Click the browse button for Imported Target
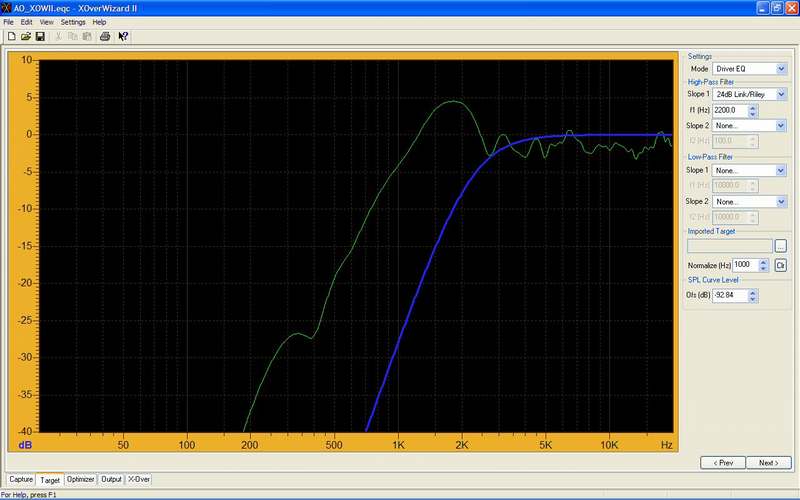Image resolution: width=800 pixels, height=500 pixels. (x=781, y=246)
